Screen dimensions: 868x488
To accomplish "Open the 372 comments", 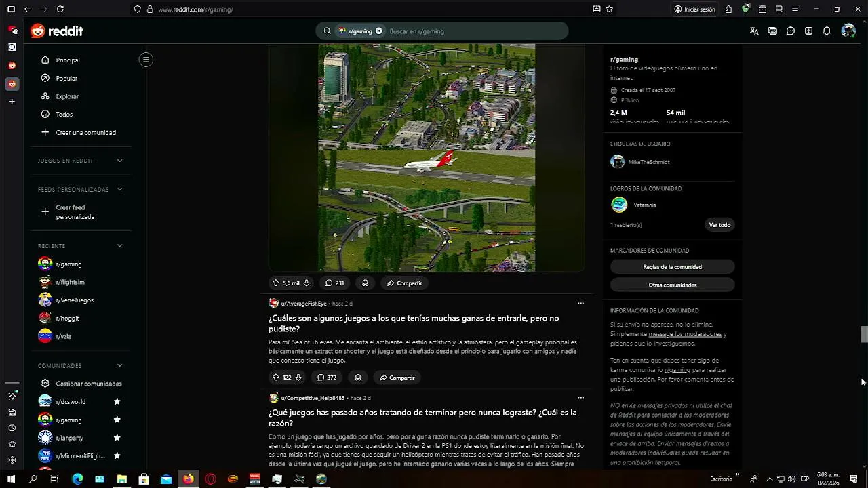I will click(326, 378).
